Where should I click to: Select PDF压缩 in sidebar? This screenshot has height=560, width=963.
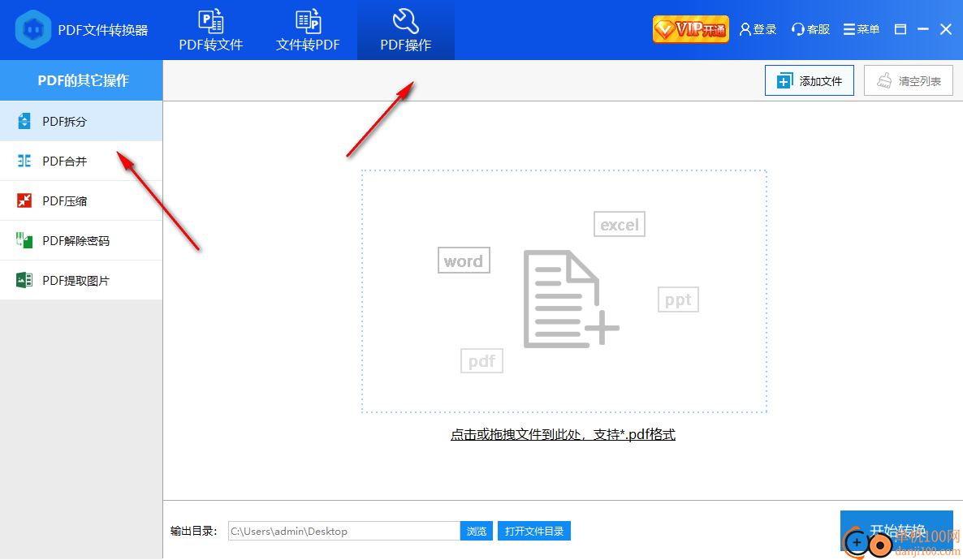(x=81, y=200)
